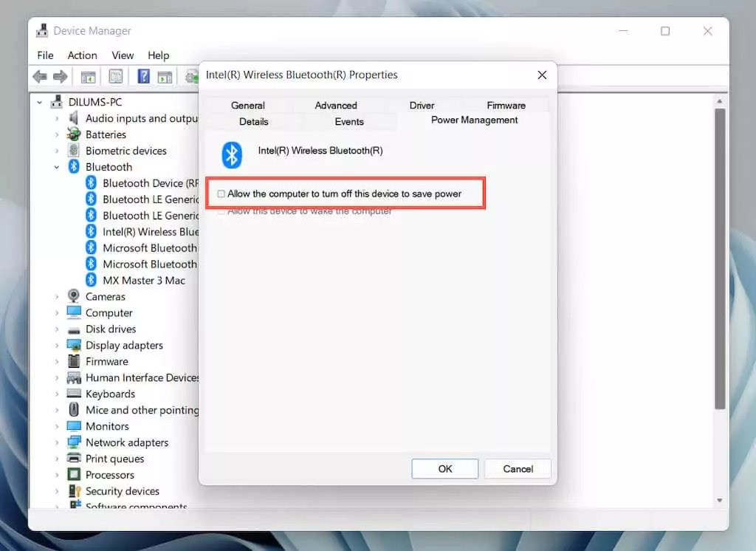
Task: Select the Disk drives icon
Action: [74, 329]
